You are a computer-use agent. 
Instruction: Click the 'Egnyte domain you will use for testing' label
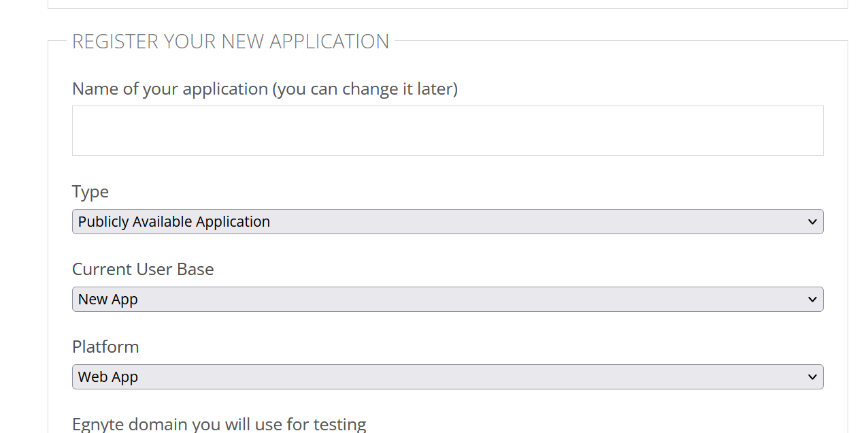[x=219, y=424]
